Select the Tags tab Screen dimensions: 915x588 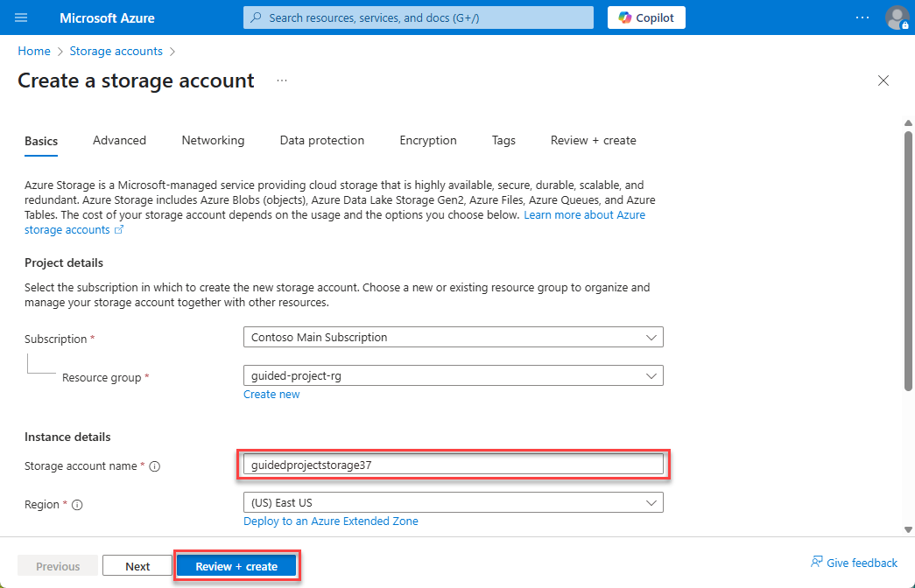click(503, 141)
